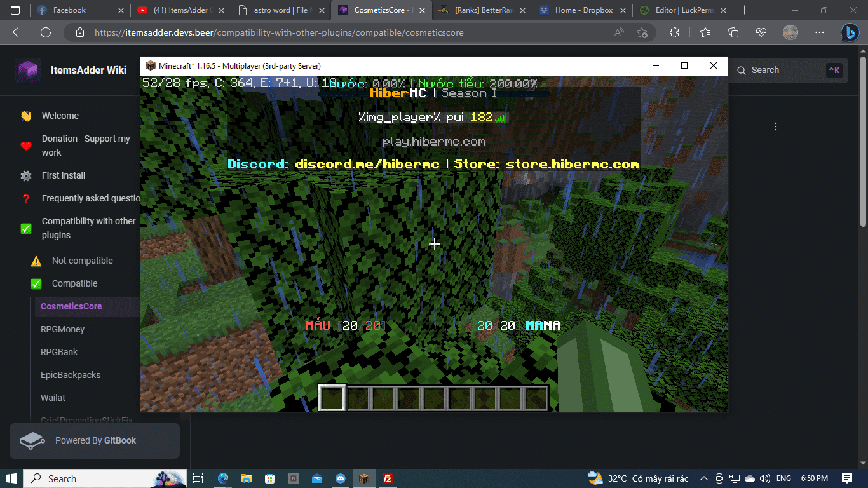
Task: Click the Edge tab actions menu icon
Action: [15, 10]
